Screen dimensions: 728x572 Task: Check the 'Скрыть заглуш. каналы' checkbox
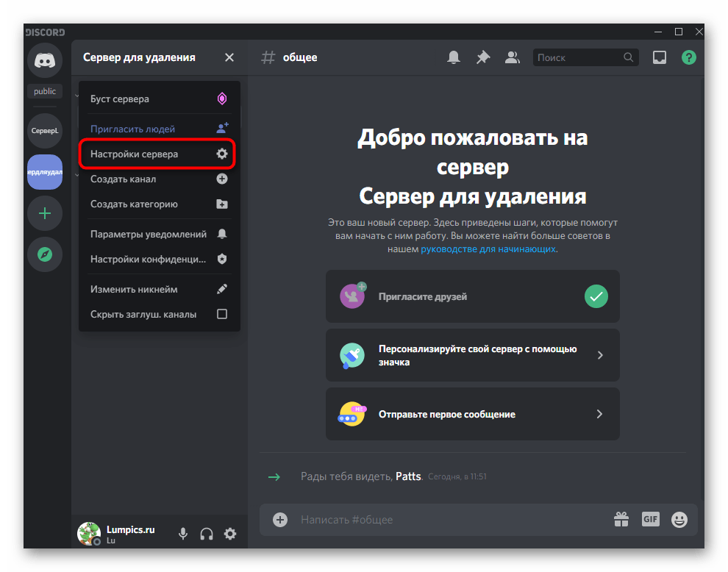222,314
